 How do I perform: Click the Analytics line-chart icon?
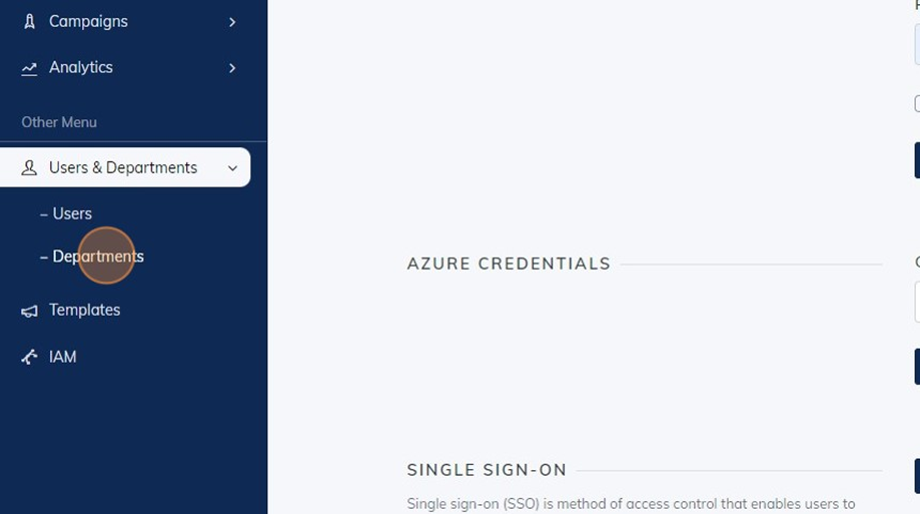point(29,69)
